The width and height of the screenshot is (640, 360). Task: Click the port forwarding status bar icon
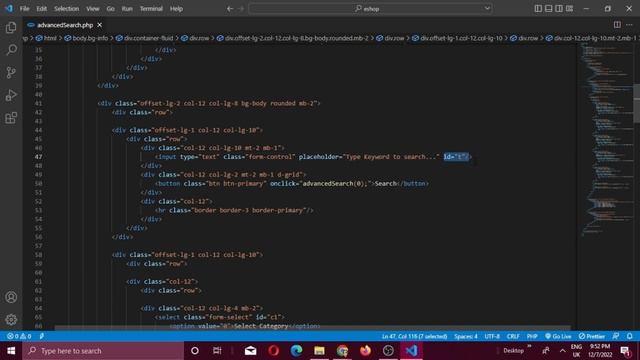(x=42, y=336)
